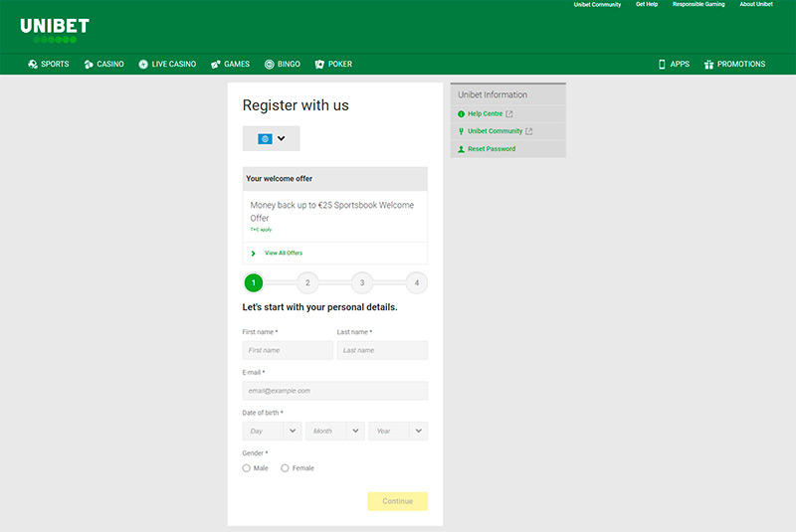Click the Unibet logo
This screenshot has height=532, width=796.
(55, 31)
